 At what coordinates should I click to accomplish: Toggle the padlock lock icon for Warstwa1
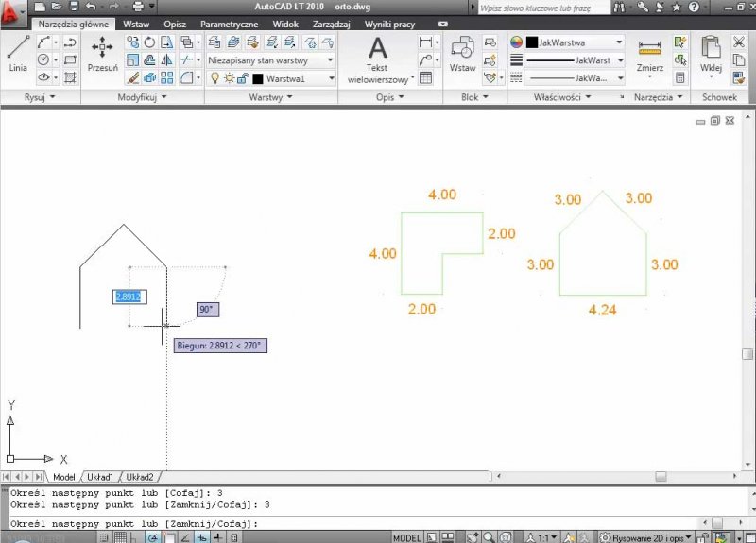pos(243,78)
